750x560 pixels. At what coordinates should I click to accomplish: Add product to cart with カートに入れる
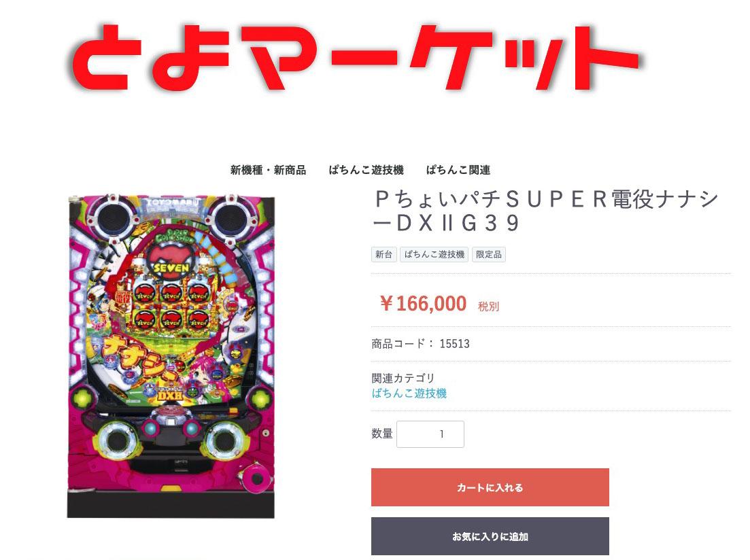coord(490,487)
